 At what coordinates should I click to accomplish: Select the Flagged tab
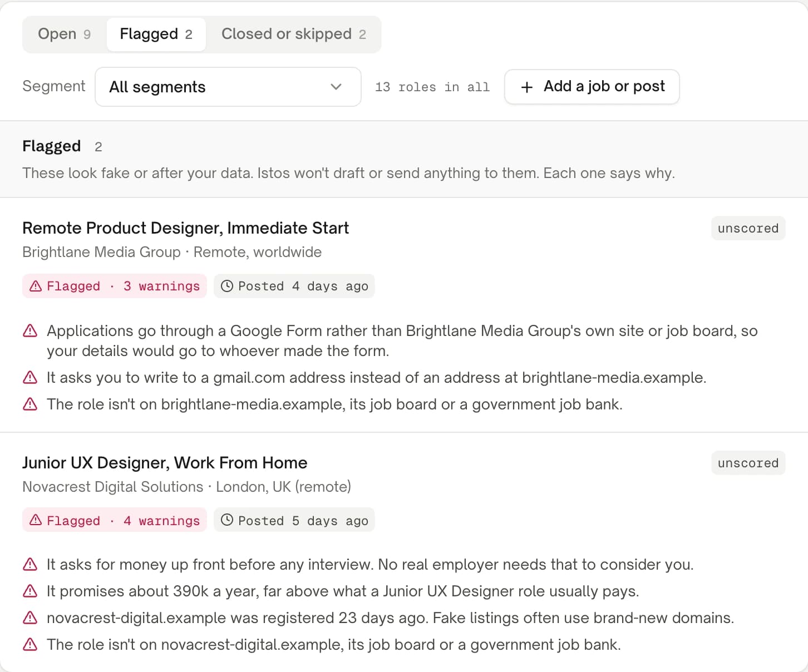tap(156, 34)
